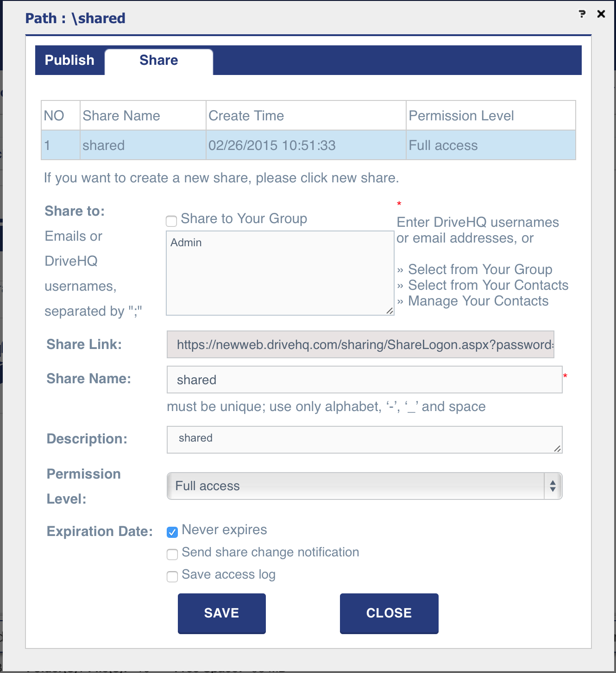Enable Send share change notification
The image size is (616, 673).
pyautogui.click(x=172, y=554)
